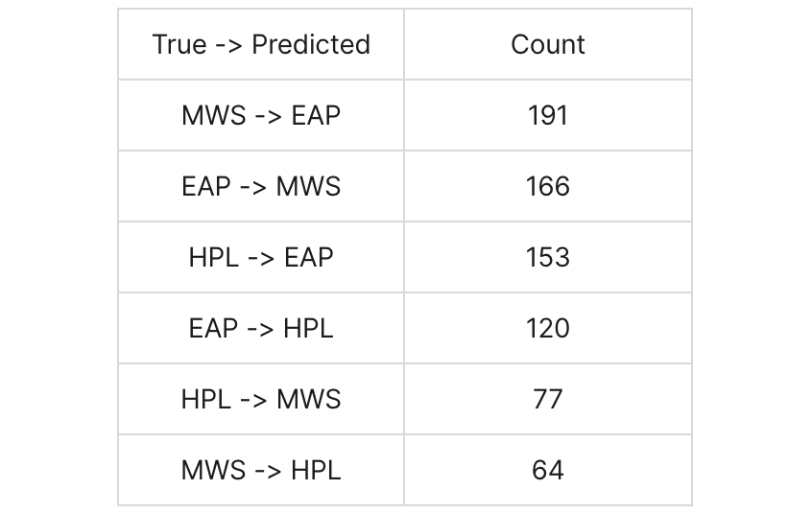
Task: Click the word "Predicted" in header
Action: tap(311, 44)
